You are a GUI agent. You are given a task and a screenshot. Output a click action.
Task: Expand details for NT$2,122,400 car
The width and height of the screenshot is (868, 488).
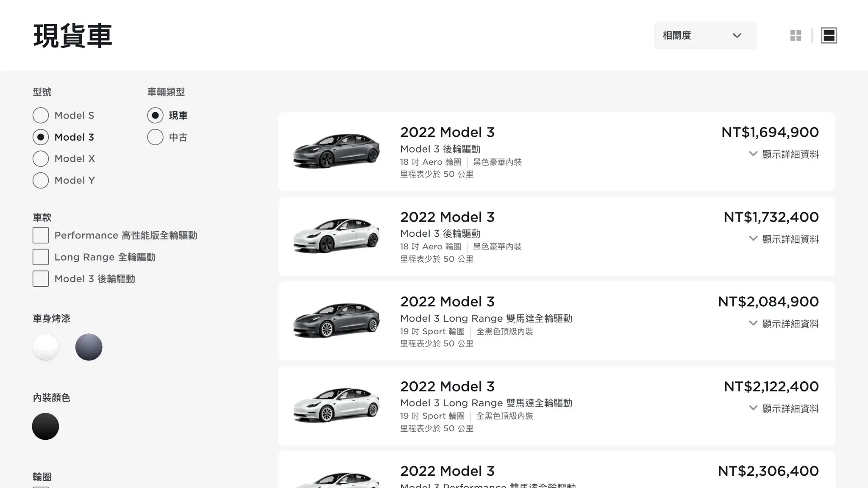(x=784, y=408)
